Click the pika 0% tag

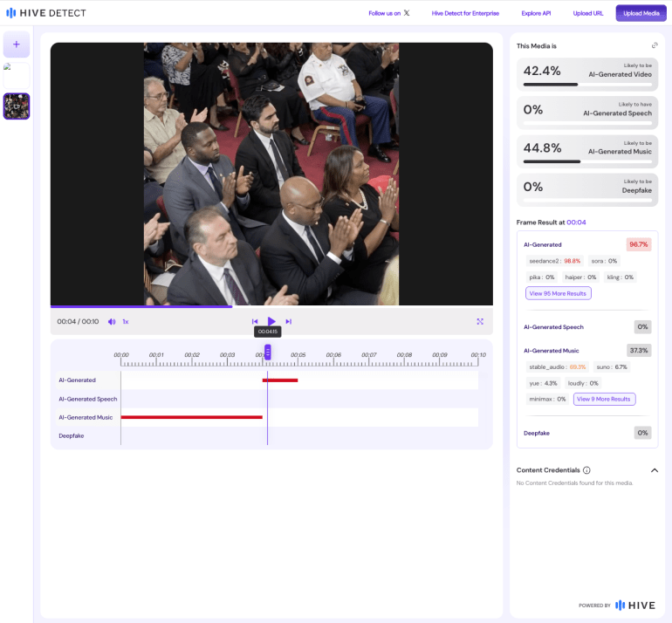542,277
